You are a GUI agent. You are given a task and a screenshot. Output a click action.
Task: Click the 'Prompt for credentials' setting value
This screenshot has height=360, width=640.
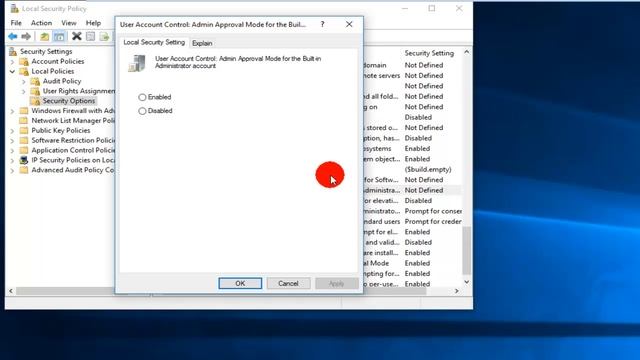click(433, 222)
